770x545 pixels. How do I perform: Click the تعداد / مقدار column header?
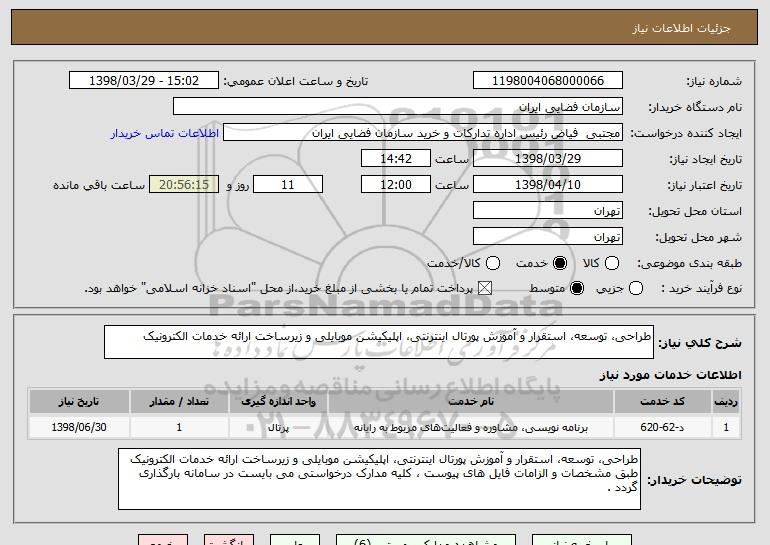[179, 402]
